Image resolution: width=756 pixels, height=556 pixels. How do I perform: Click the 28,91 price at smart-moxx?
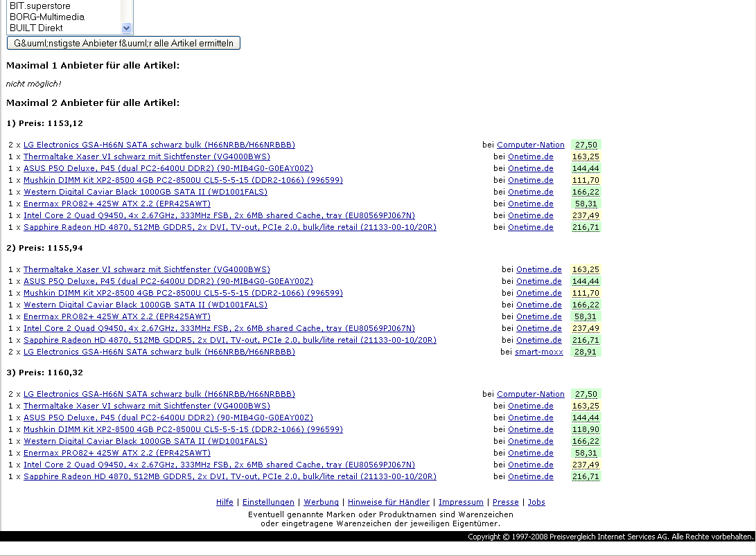[586, 352]
